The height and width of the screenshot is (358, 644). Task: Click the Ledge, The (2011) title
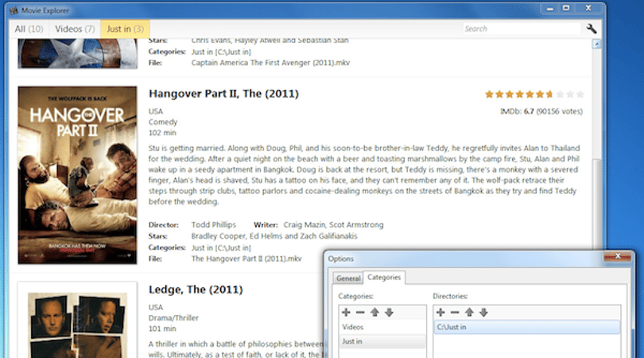[196, 290]
